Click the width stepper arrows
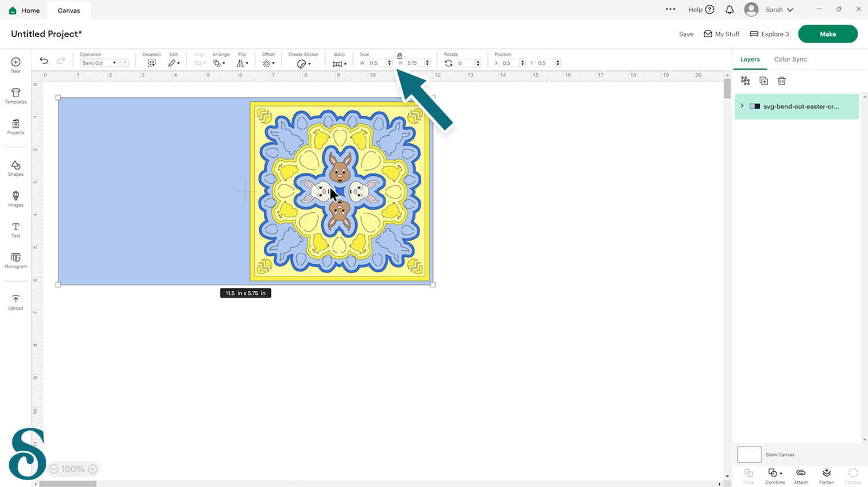Image resolution: width=868 pixels, height=487 pixels. pyautogui.click(x=389, y=63)
